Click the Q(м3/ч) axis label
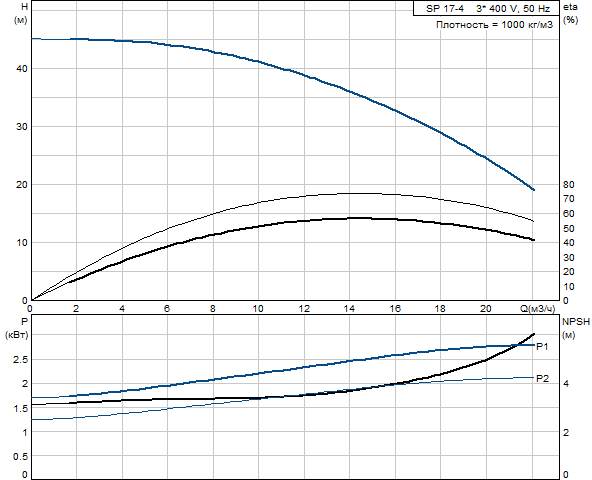This screenshot has height=480, width=592. pos(538,309)
